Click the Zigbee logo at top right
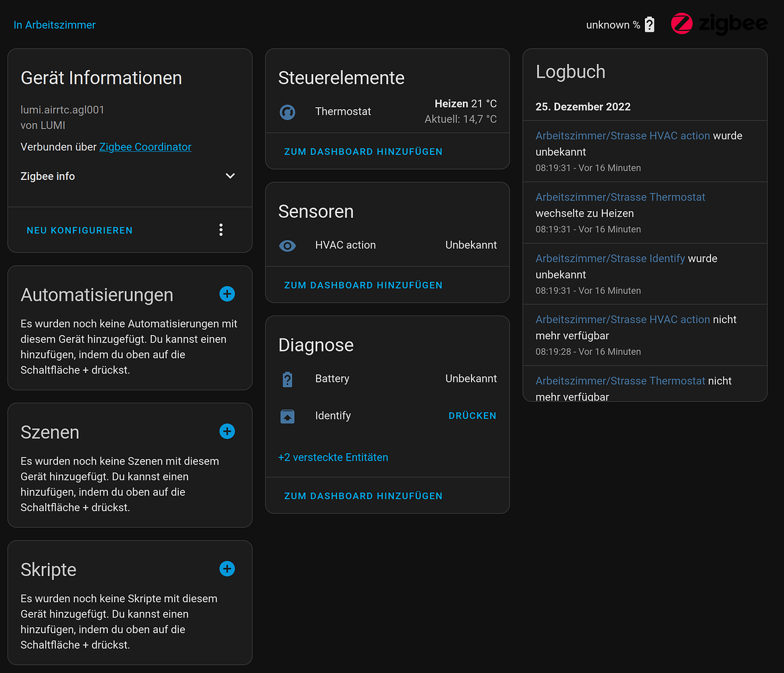Viewport: 784px width, 673px height. pos(719,24)
